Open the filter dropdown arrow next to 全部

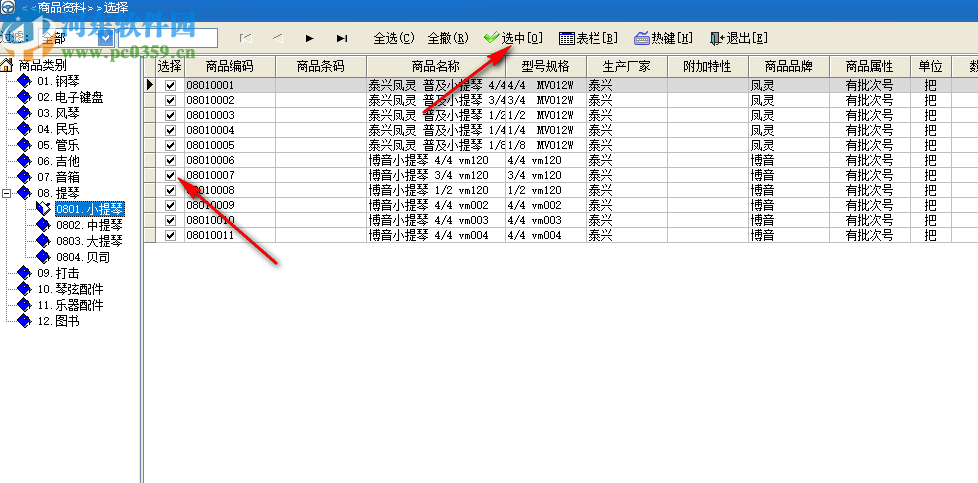pyautogui.click(x=105, y=38)
